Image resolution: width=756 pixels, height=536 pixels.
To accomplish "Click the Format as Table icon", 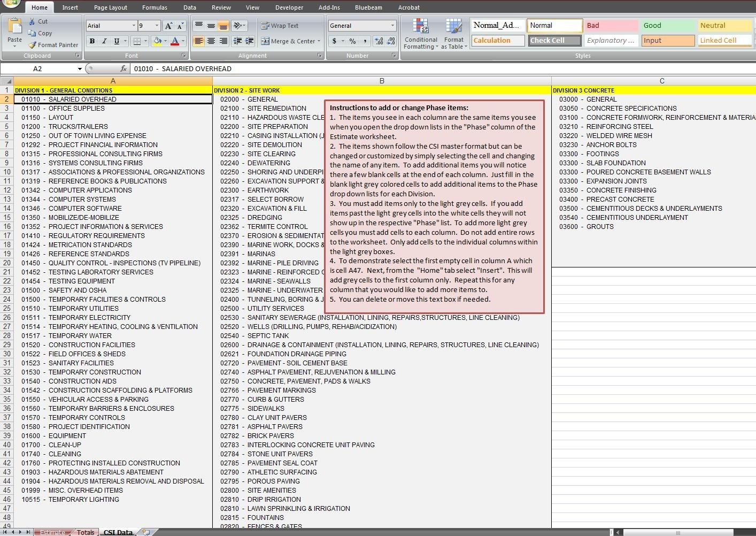I will pos(454,33).
